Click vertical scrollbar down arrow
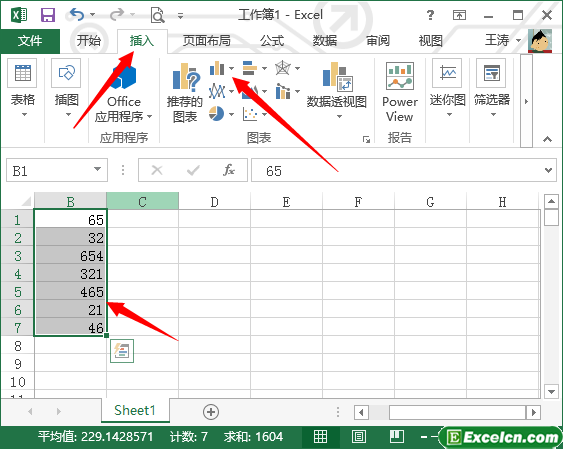The width and height of the screenshot is (563, 449). (x=551, y=392)
